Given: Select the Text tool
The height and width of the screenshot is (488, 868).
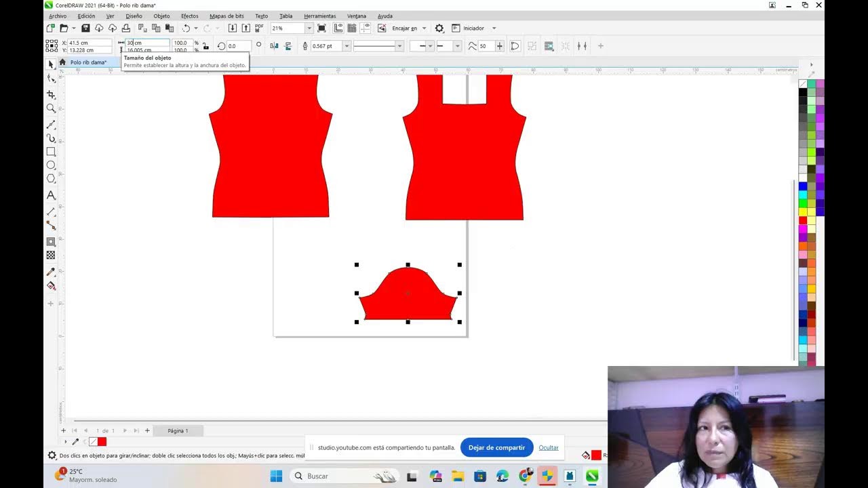Looking at the screenshot, I should click(51, 195).
